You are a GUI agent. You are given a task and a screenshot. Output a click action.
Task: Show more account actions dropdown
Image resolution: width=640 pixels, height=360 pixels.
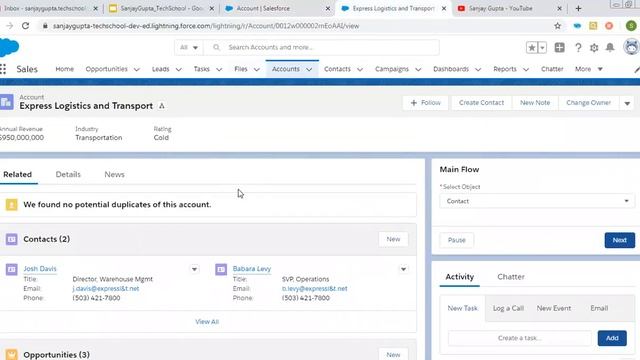pyautogui.click(x=627, y=103)
